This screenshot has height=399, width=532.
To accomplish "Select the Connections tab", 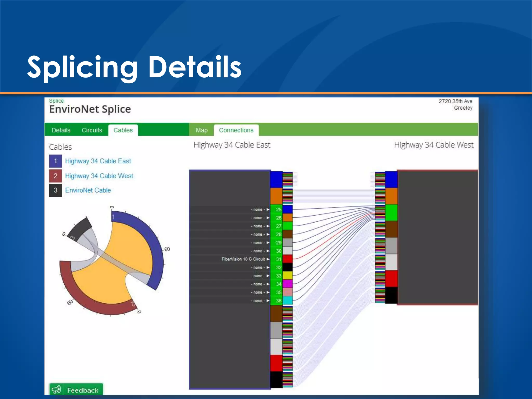I will [236, 130].
